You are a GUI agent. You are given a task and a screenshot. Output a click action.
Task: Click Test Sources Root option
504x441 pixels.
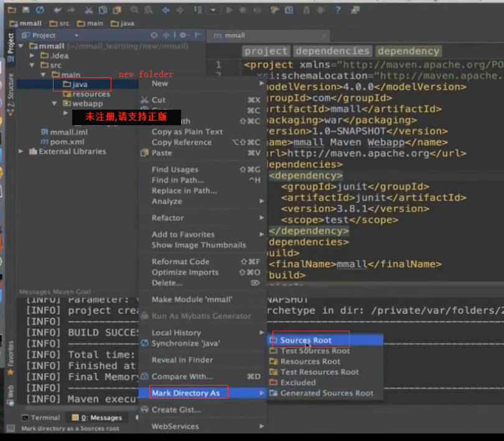pyautogui.click(x=325, y=351)
